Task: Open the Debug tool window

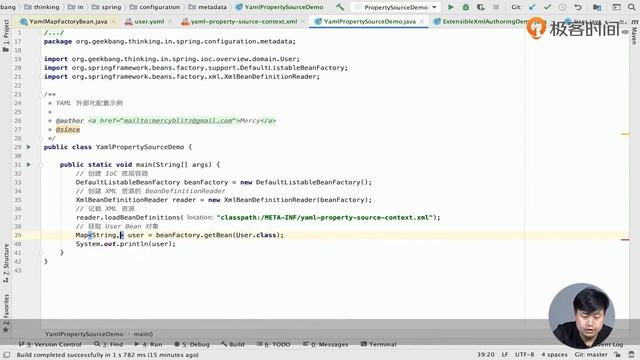Action: point(192,344)
